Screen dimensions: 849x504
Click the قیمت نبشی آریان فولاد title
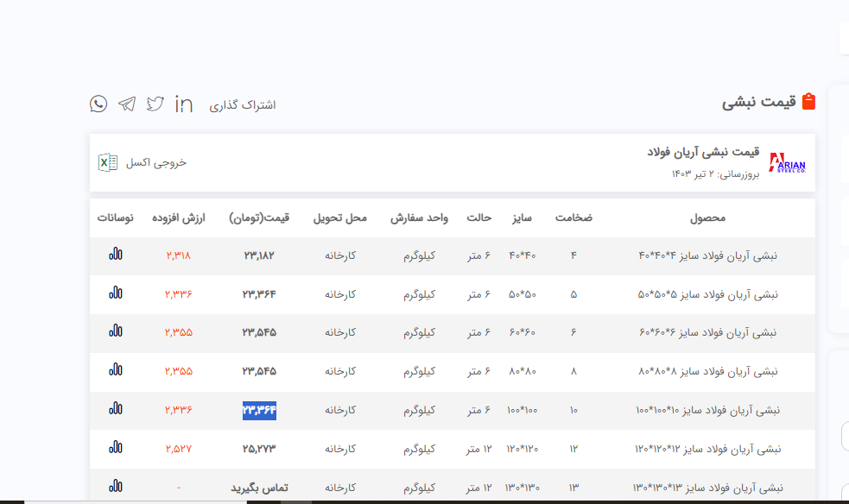[x=703, y=153]
